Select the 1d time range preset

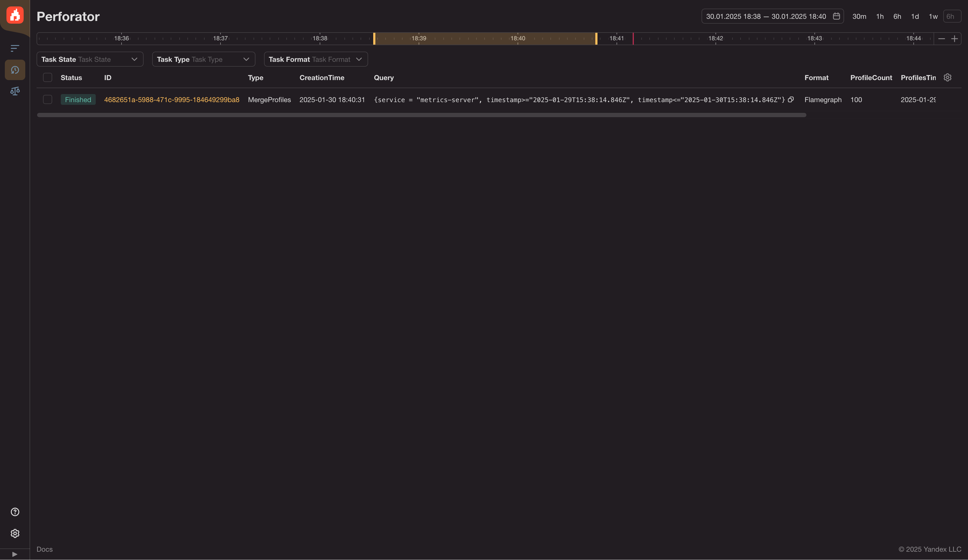click(x=914, y=16)
